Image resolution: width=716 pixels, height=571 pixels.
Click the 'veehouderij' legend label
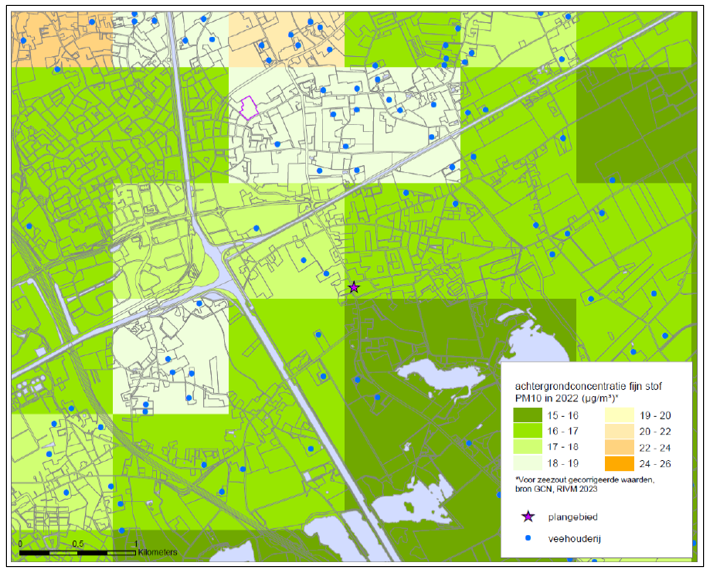pyautogui.click(x=574, y=539)
